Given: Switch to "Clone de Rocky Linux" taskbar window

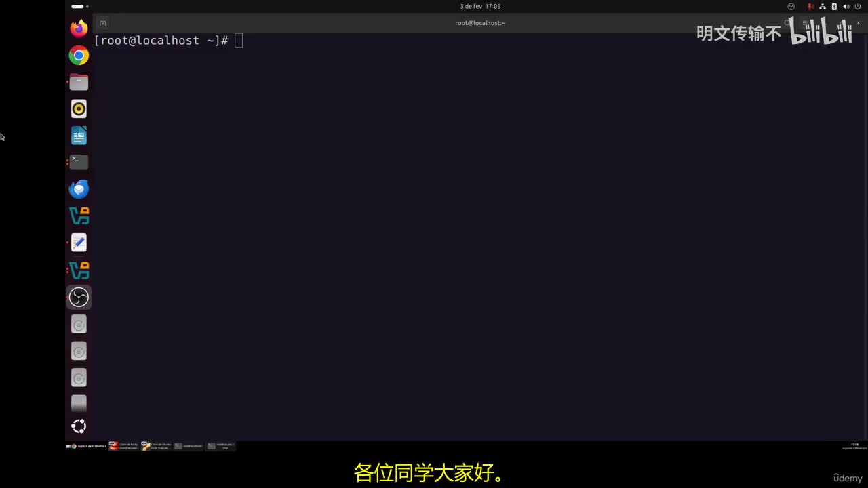Looking at the screenshot, I should [x=124, y=446].
